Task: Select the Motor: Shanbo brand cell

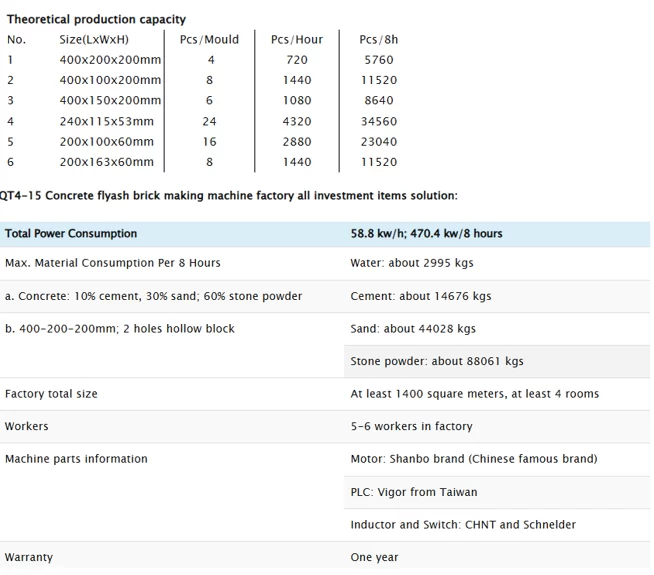Action: (x=474, y=459)
